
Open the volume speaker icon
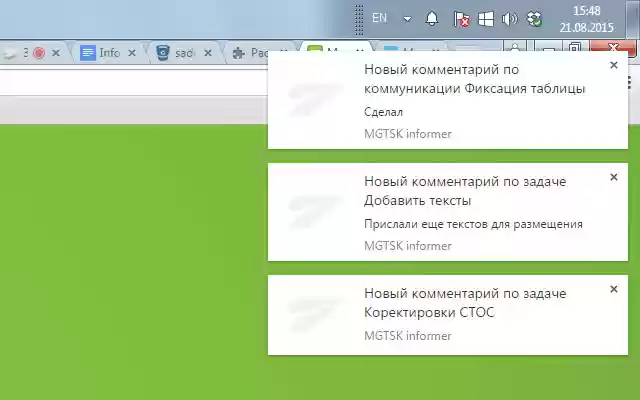509,19
